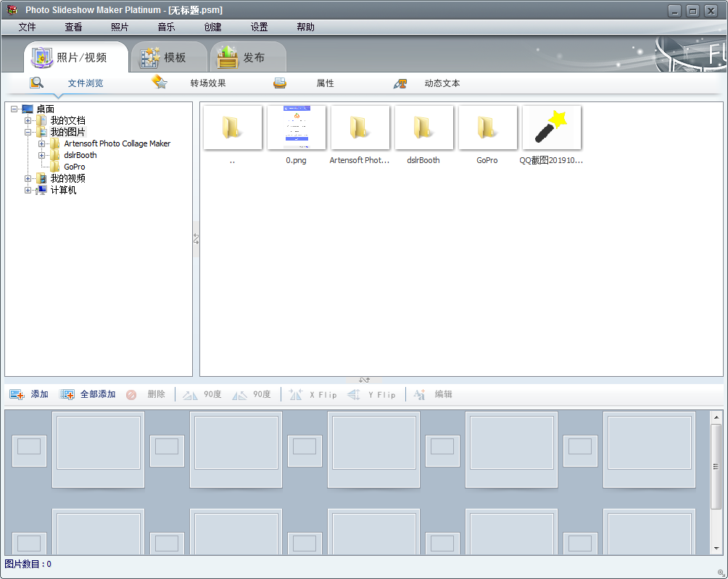728x579 pixels.
Task: Open the 动态文本 section
Action: 442,83
